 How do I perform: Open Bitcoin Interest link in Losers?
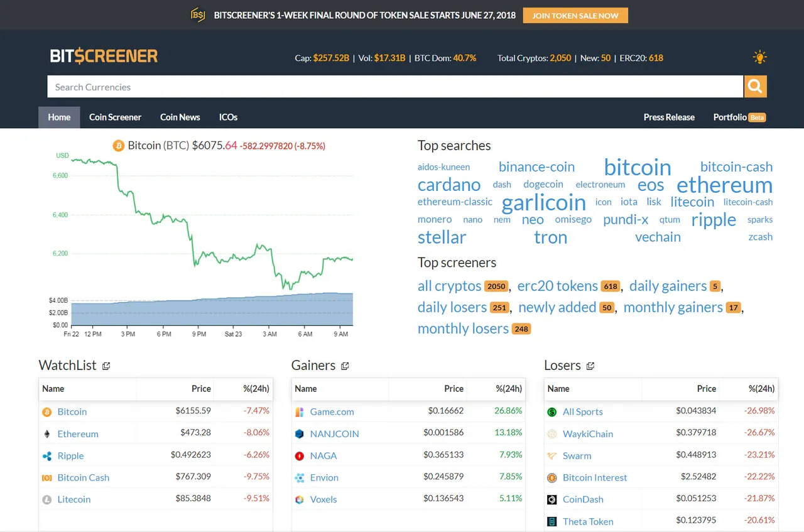point(595,477)
